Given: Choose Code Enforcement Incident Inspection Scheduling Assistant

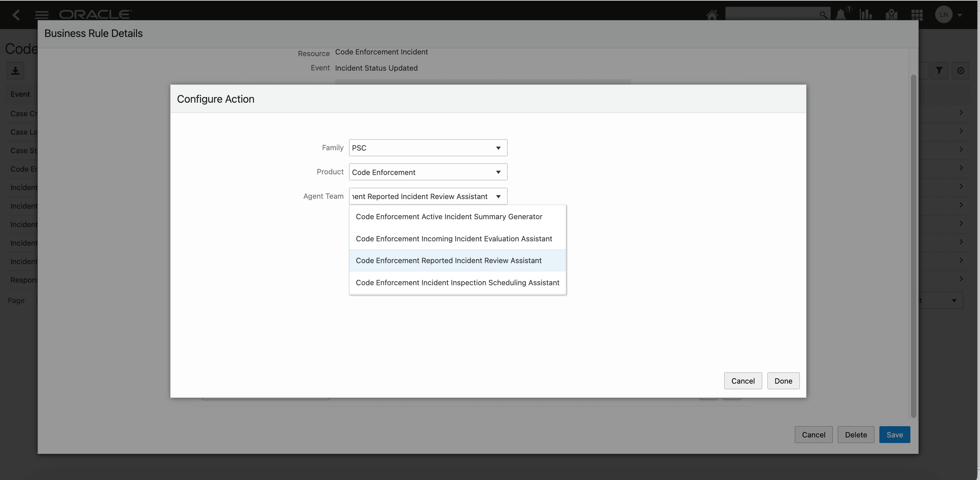Looking at the screenshot, I should pos(458,283).
